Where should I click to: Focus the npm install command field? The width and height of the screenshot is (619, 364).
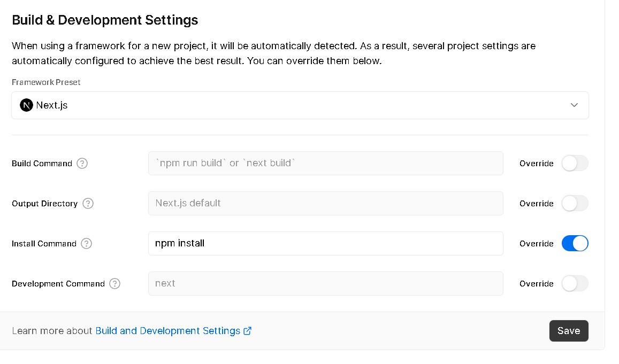point(325,244)
